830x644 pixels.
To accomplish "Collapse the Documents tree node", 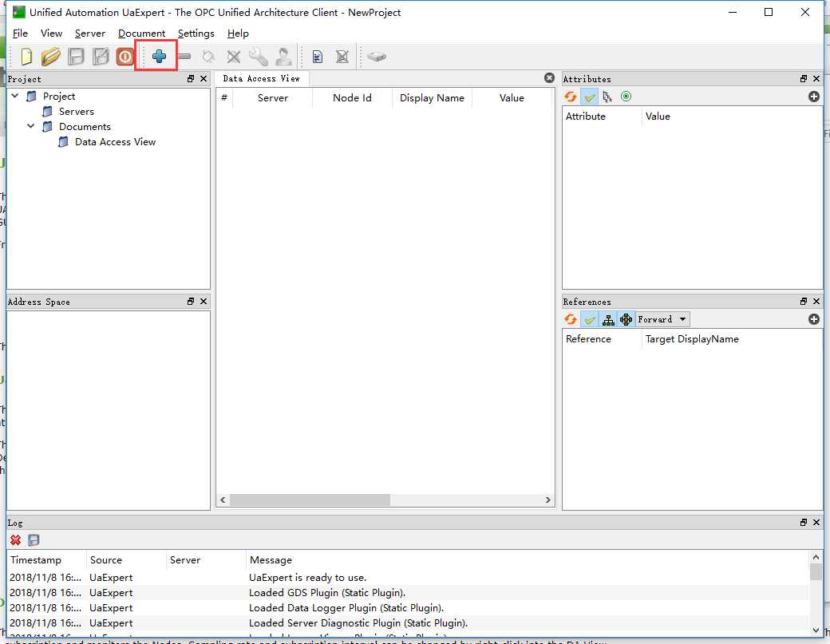I will [x=30, y=126].
